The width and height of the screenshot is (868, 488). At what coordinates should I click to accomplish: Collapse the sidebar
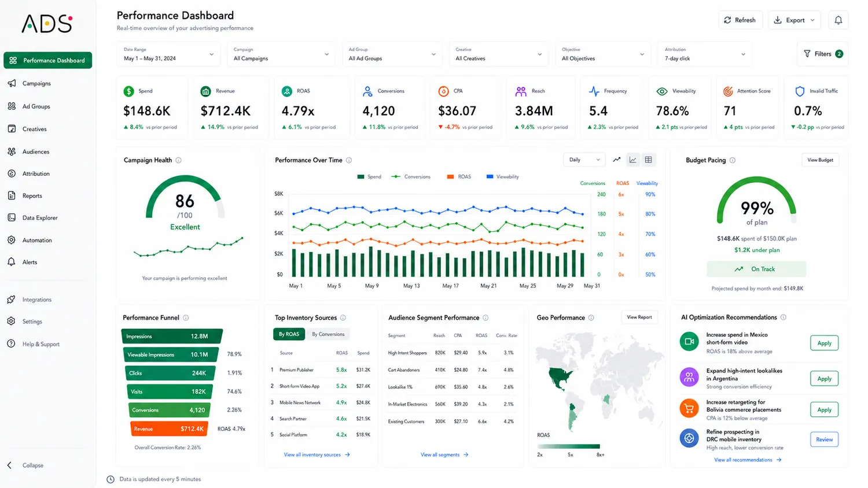[26, 465]
